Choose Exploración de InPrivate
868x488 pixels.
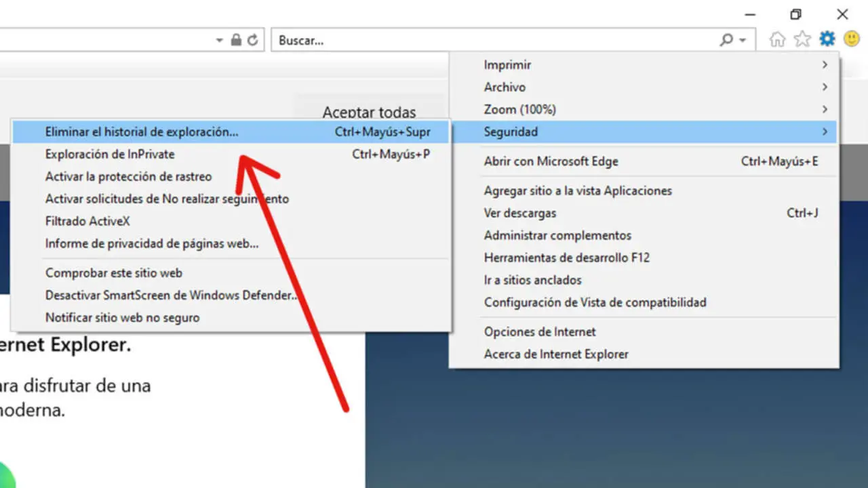coord(231,155)
